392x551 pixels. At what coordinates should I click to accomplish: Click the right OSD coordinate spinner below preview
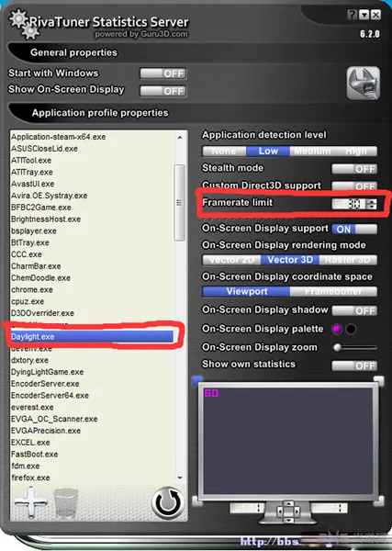tap(329, 508)
